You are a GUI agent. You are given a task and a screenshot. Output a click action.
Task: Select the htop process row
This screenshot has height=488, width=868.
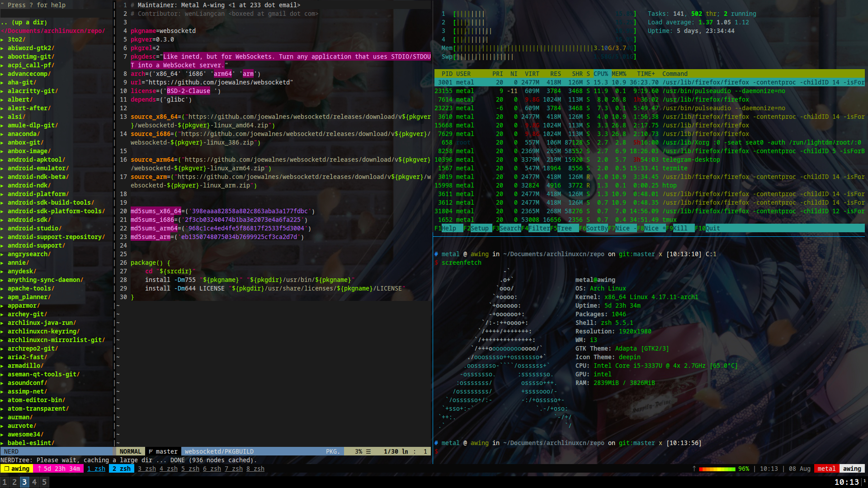[x=650, y=186]
